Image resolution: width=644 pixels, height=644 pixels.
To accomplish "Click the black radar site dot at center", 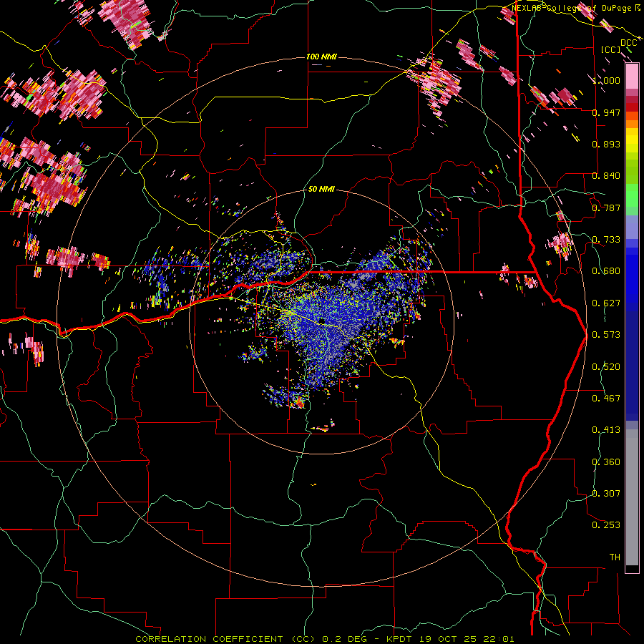I will (322, 321).
